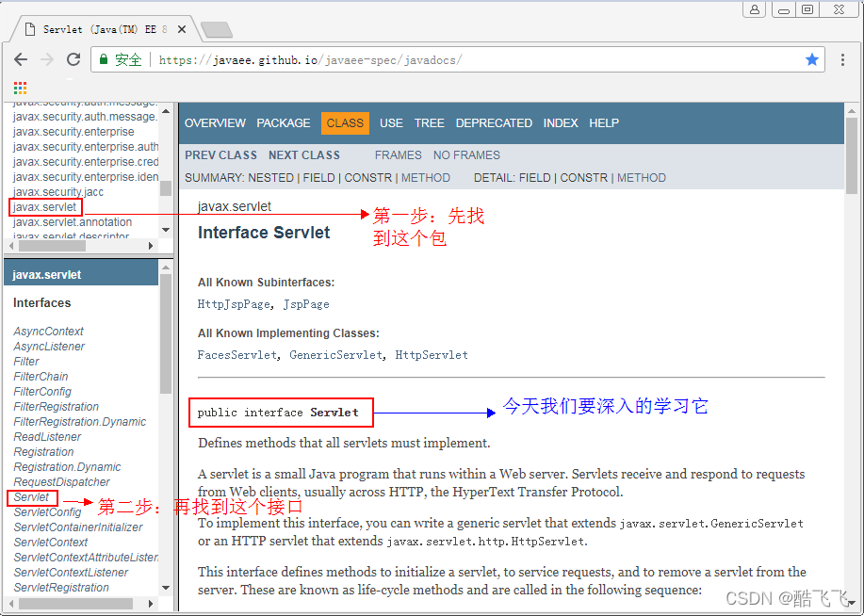
Task: Click class list horizontal scroll right arrow
Action: point(151,604)
